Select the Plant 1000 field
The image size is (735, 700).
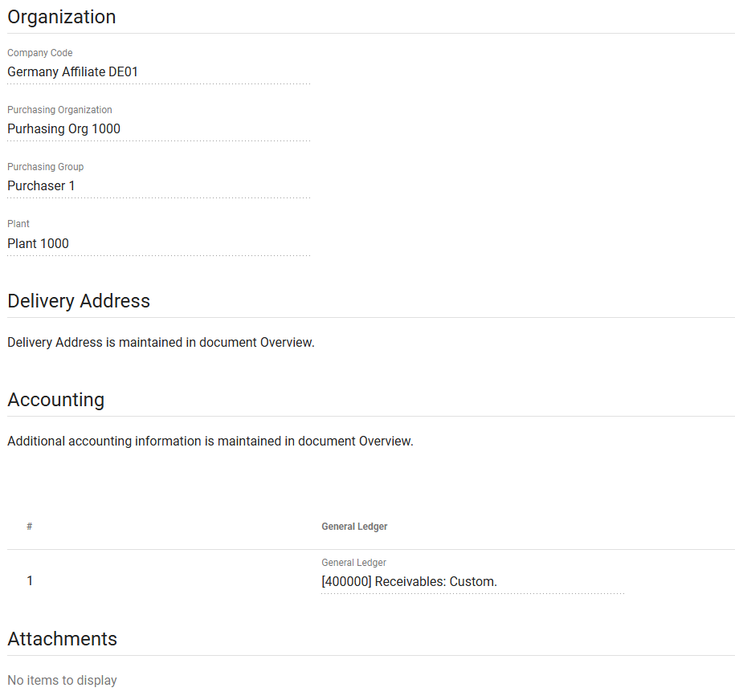coord(158,244)
